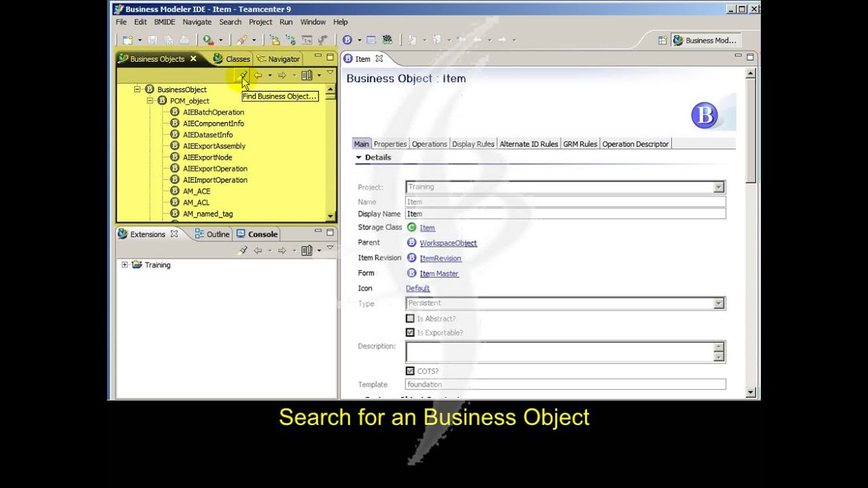Click the checkered flag icon in toolbar
This screenshot has width=868, height=488.
tap(387, 40)
